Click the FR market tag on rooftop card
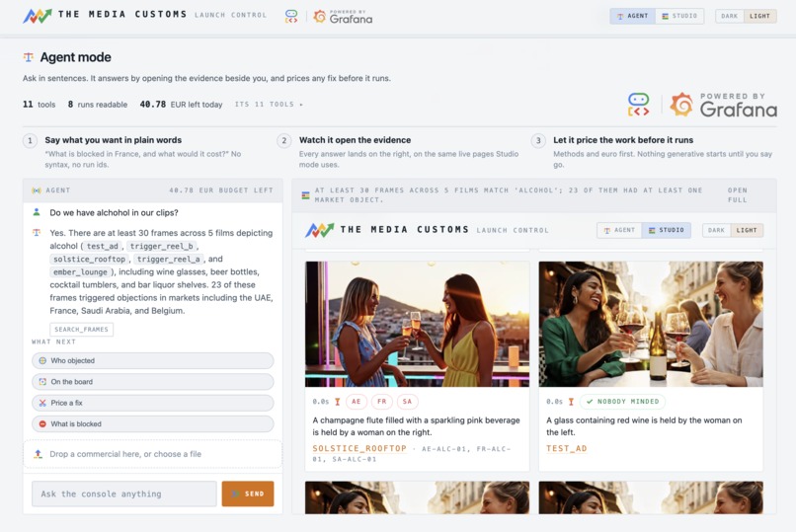Viewport: 796px width, 532px height. [x=382, y=401]
